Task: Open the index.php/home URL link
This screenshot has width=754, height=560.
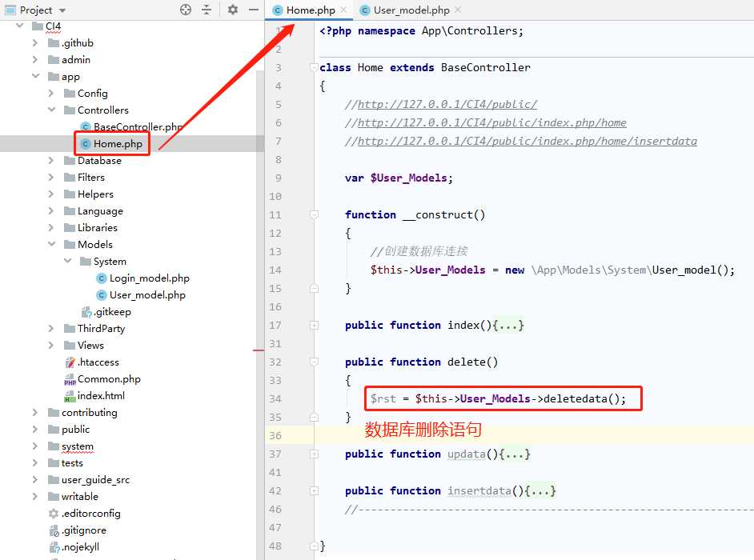Action: tap(492, 122)
